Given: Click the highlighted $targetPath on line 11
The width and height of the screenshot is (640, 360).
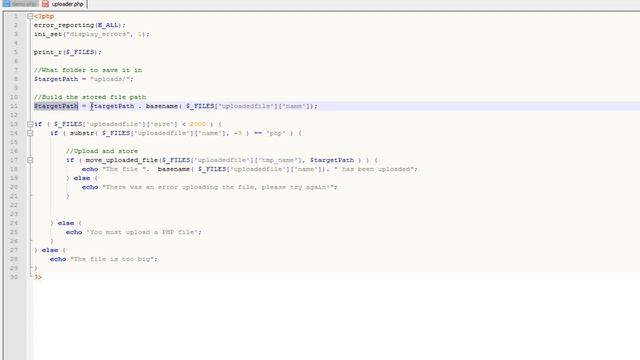Looking at the screenshot, I should tap(56, 106).
